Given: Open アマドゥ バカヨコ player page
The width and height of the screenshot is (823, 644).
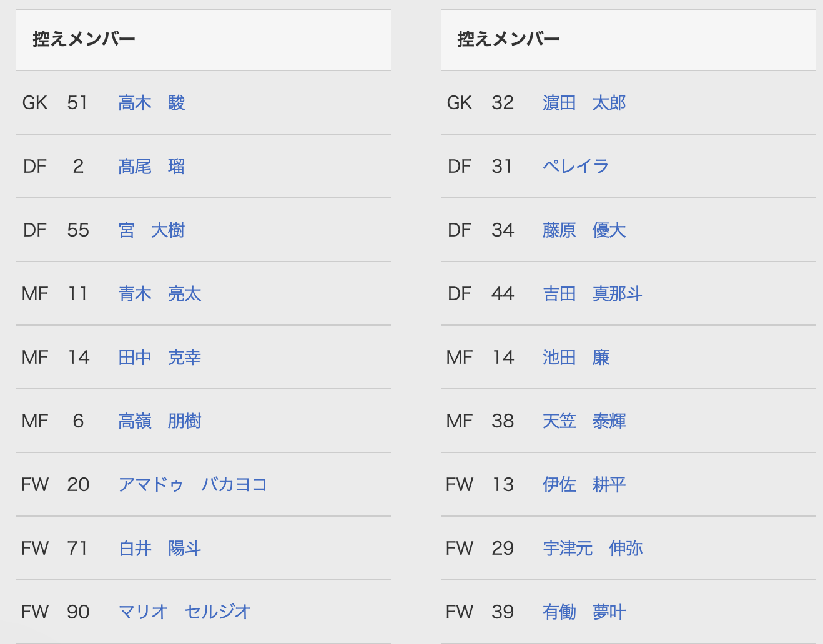Looking at the screenshot, I should pos(193,485).
